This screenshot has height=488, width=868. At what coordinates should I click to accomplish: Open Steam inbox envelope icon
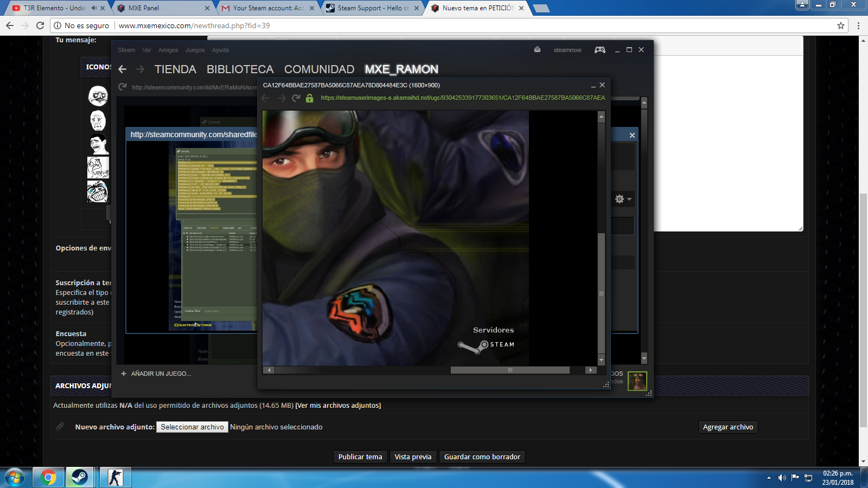click(537, 49)
